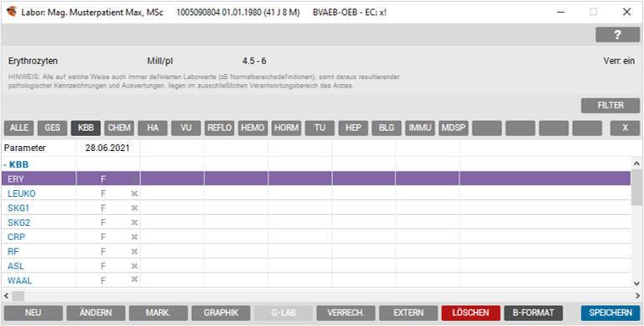Open the HORM category tab
The height and width of the screenshot is (326, 644).
tap(286, 128)
